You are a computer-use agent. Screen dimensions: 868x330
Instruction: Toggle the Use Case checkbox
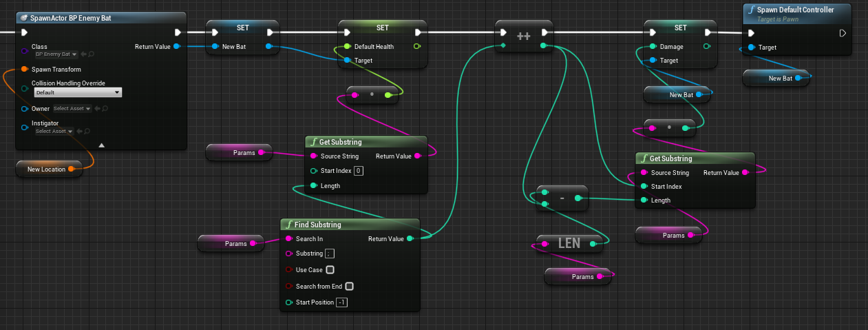pyautogui.click(x=330, y=269)
